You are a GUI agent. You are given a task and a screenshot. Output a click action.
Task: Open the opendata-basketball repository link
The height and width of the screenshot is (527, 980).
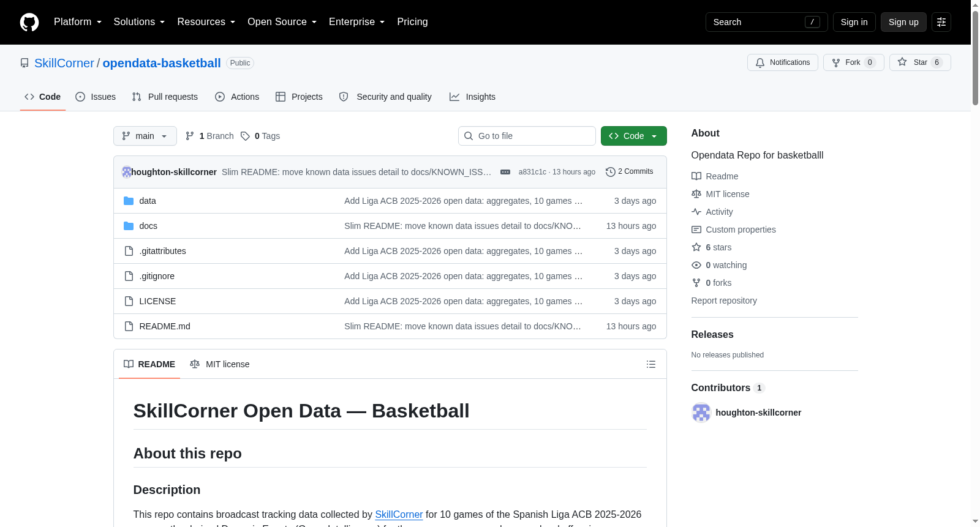[x=162, y=63]
